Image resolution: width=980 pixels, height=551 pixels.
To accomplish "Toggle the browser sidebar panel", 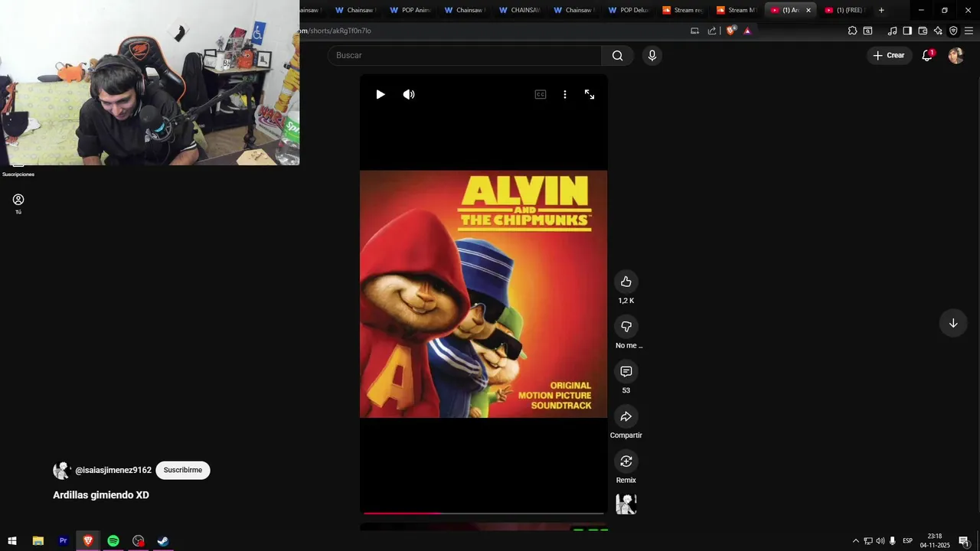I will [907, 31].
